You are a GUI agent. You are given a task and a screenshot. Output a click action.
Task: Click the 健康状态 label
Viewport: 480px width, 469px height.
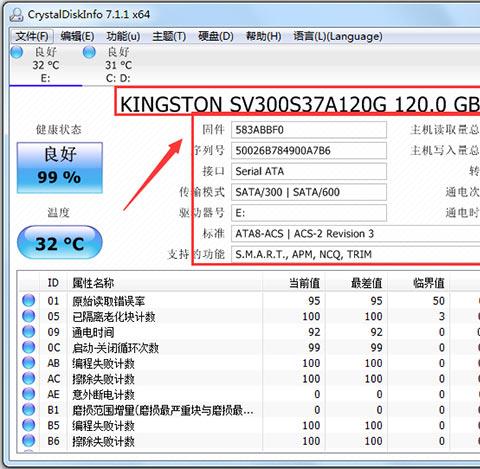(59, 129)
